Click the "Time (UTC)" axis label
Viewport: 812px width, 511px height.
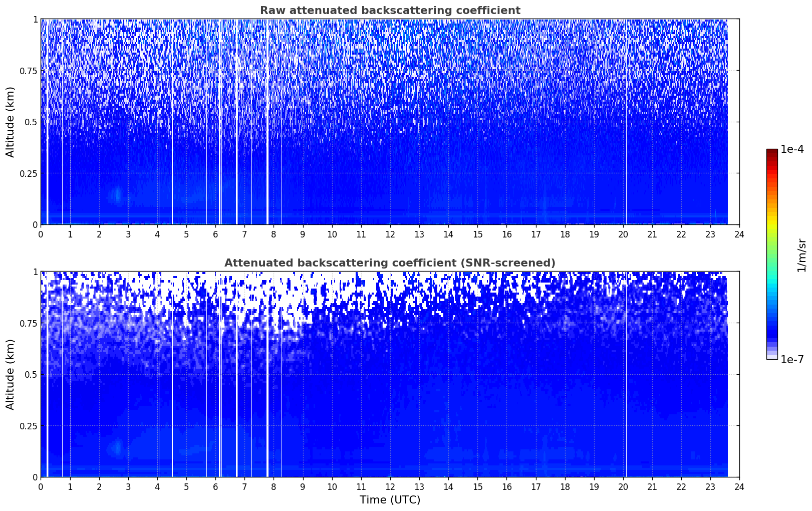point(390,500)
